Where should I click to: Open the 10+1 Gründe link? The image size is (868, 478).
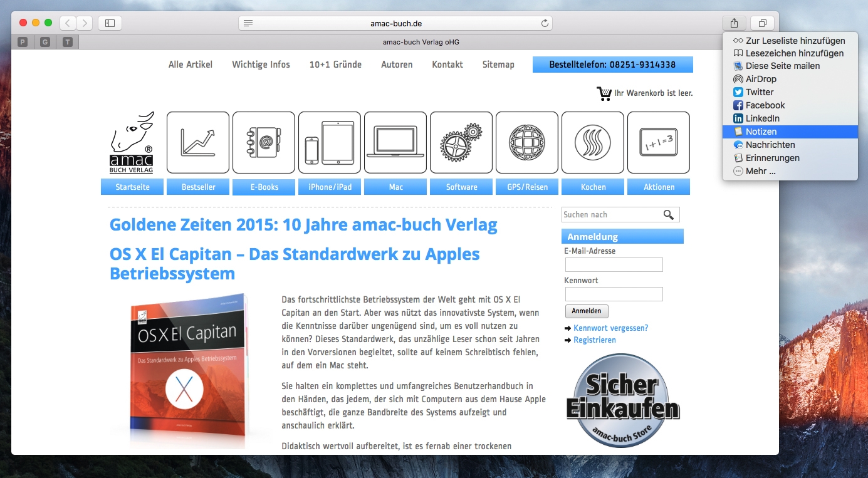click(x=335, y=65)
